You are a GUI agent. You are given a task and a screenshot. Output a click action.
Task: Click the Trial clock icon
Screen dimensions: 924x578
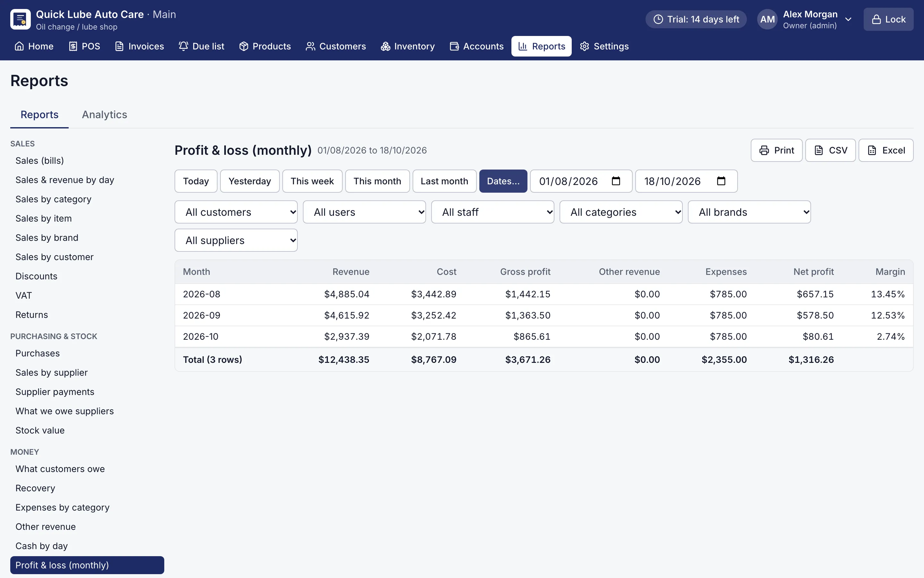(658, 19)
